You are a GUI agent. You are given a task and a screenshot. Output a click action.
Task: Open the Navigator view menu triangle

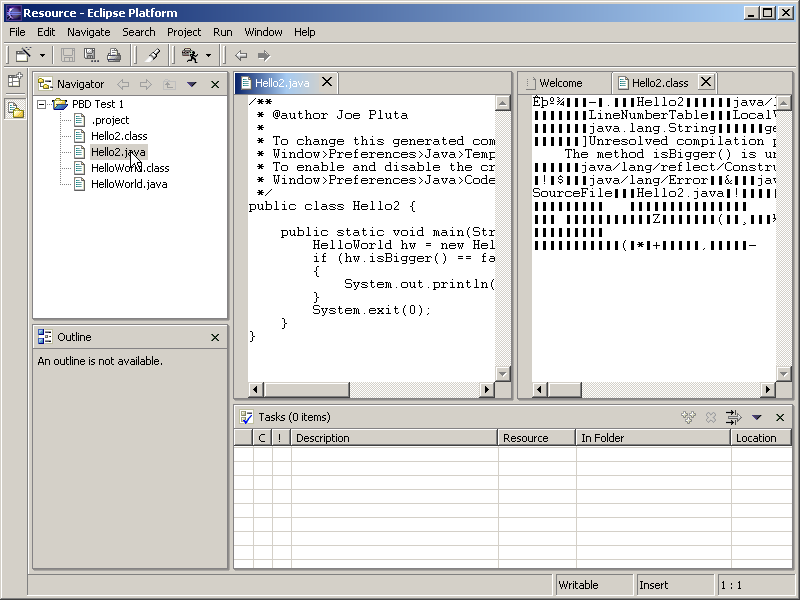192,84
